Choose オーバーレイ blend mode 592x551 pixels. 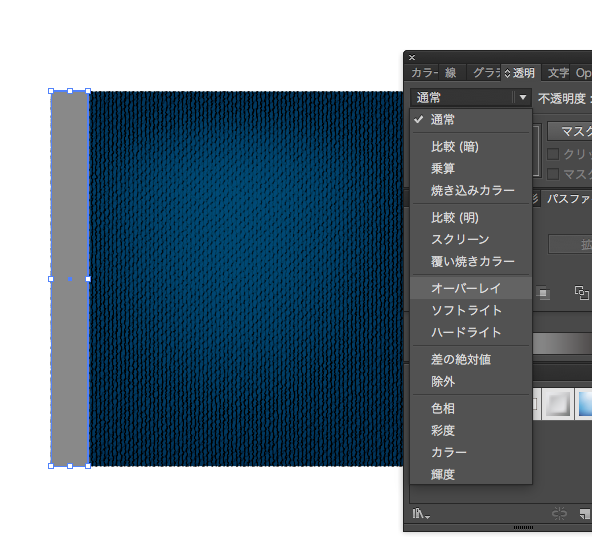click(471, 288)
